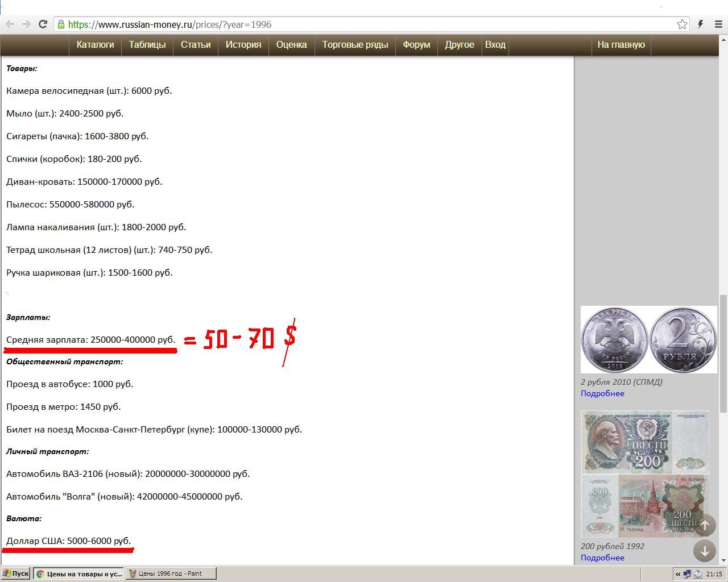Screen dimensions: 728x582
Task: Reload the page with refresh icon
Action: click(43, 24)
